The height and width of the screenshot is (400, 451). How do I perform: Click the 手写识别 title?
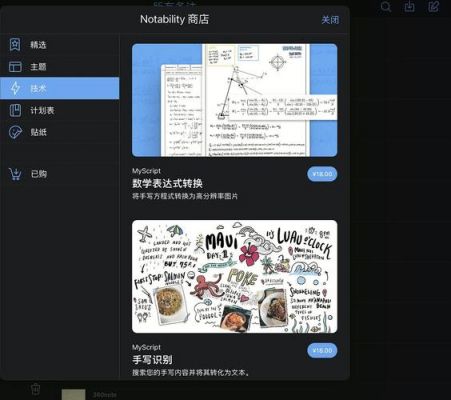click(x=152, y=360)
